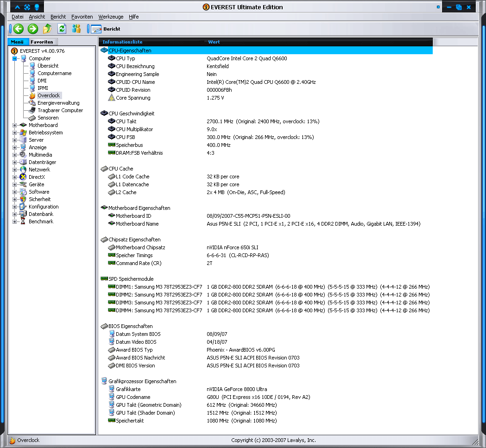This screenshot has height=448, width=486.
Task: Click the Sensoren icon in tree
Action: [x=32, y=118]
